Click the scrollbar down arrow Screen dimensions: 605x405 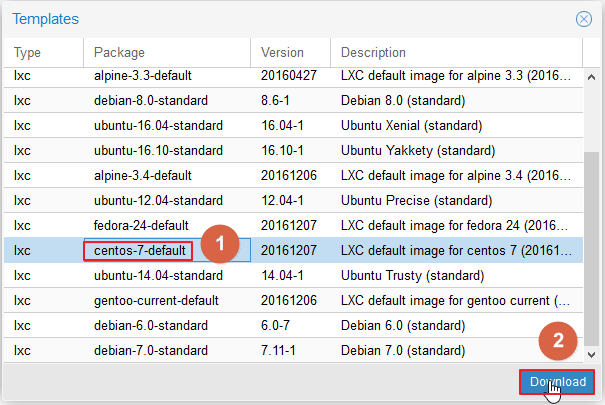pyautogui.click(x=591, y=354)
